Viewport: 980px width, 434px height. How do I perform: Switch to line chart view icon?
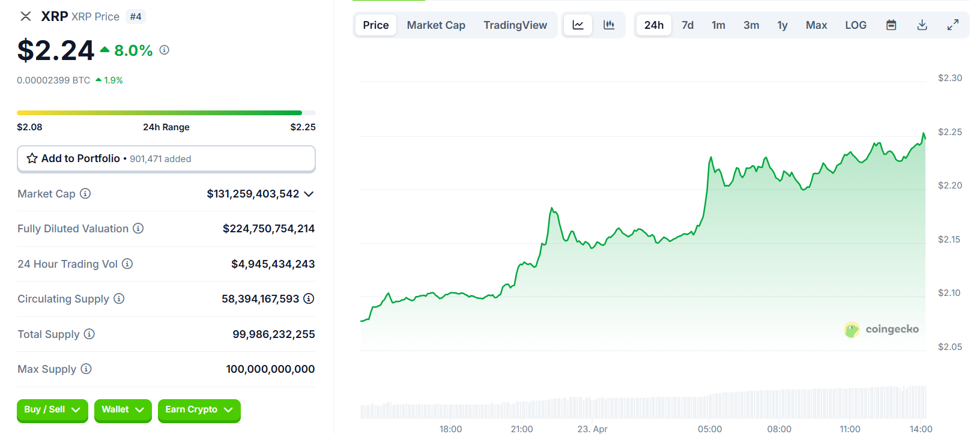[x=578, y=25]
